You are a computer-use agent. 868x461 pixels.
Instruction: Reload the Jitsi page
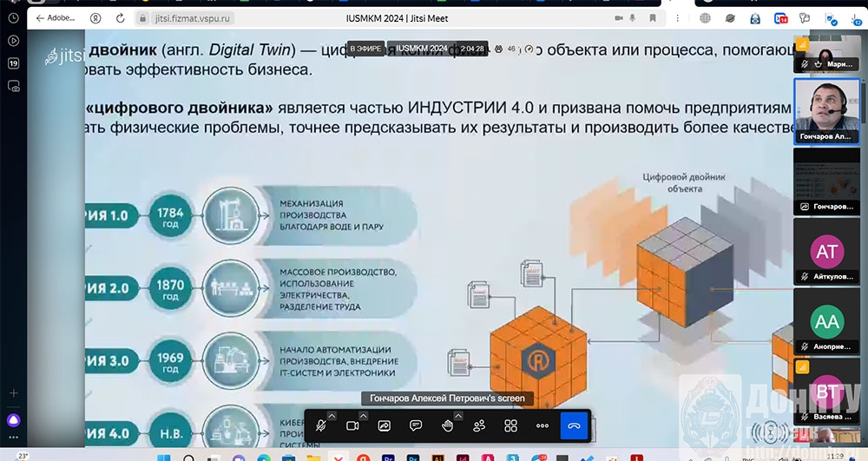[x=120, y=18]
